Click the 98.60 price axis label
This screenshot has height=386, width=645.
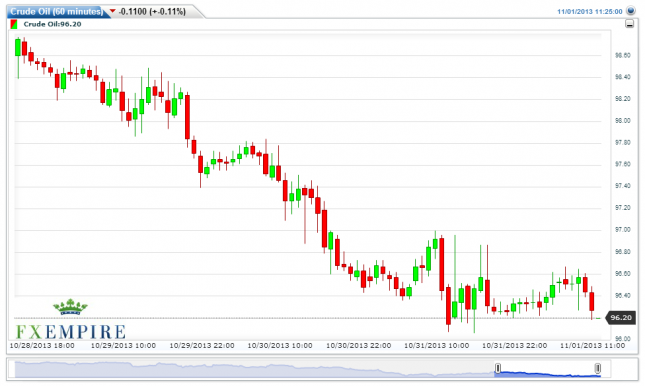(x=622, y=55)
